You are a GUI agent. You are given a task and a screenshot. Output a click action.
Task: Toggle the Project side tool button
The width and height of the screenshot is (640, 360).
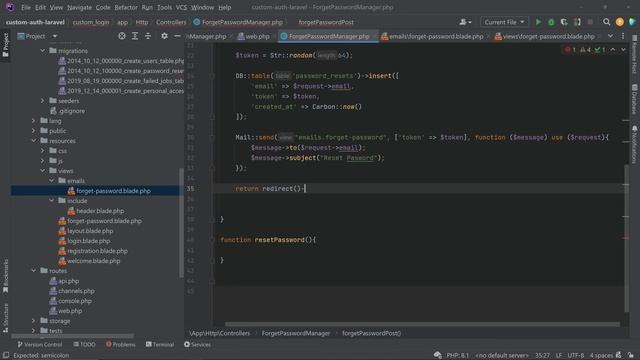point(5,46)
